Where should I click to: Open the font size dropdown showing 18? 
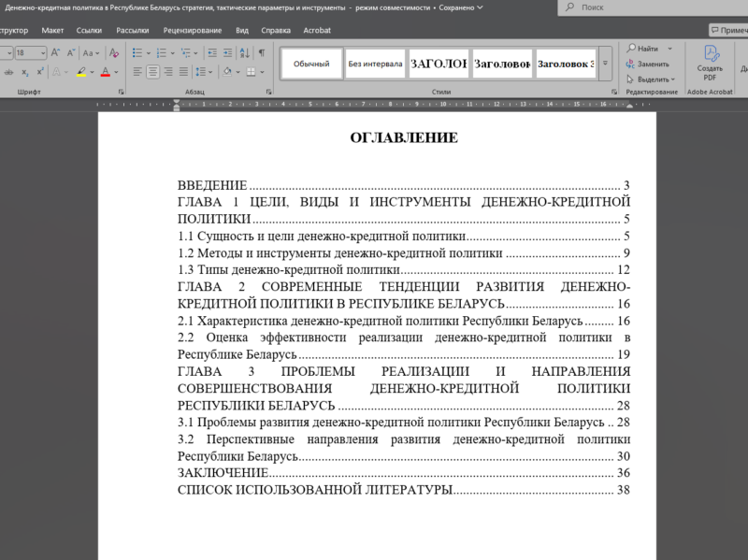pyautogui.click(x=42, y=52)
